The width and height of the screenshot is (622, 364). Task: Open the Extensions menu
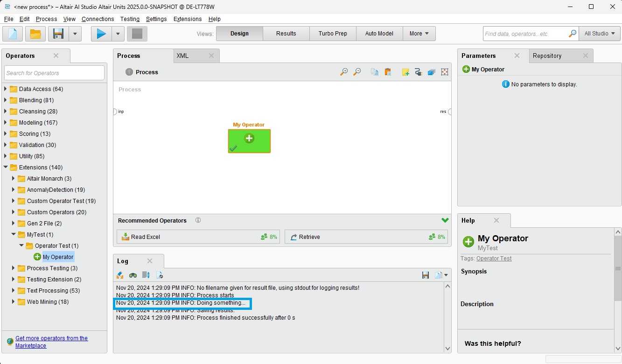tap(188, 19)
